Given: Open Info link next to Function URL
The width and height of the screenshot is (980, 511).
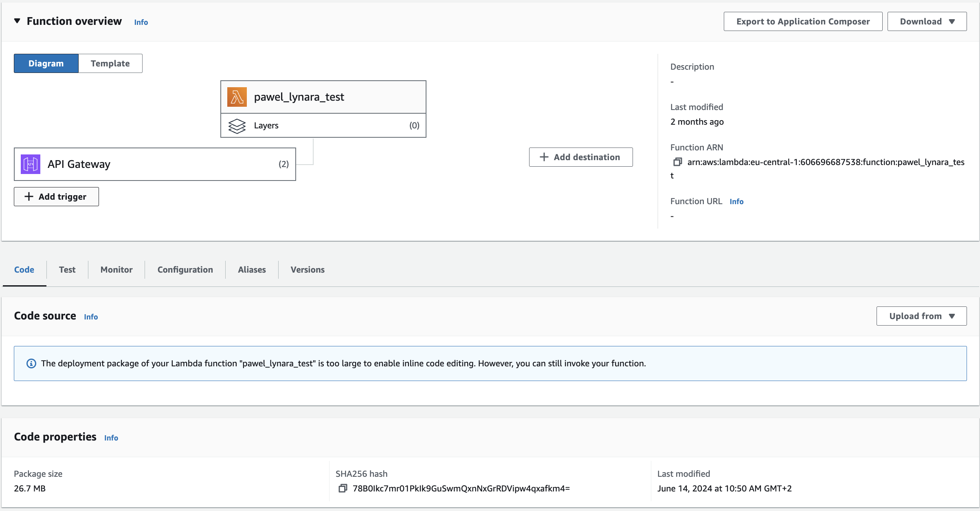Looking at the screenshot, I should (736, 202).
